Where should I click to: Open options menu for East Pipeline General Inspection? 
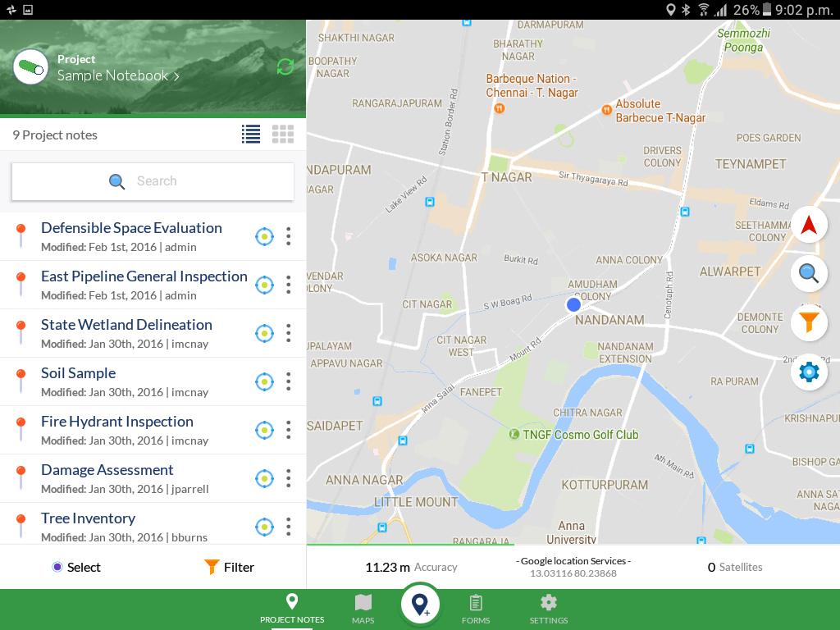[288, 285]
